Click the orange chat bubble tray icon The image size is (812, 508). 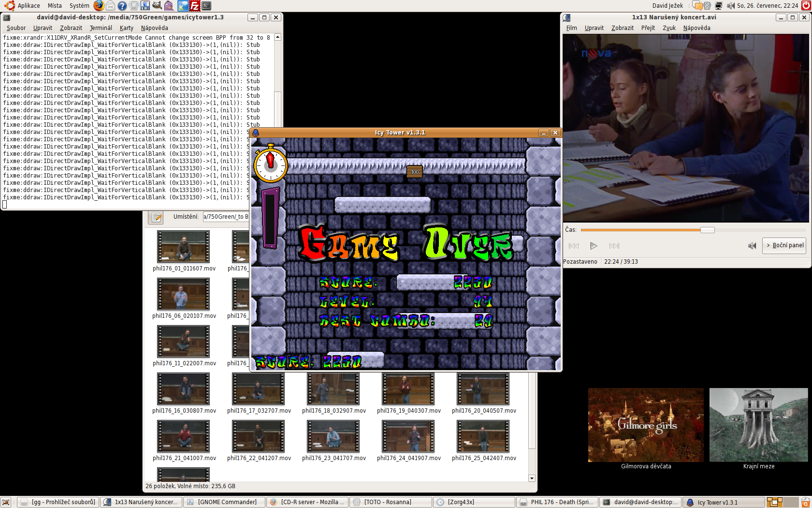[697, 6]
